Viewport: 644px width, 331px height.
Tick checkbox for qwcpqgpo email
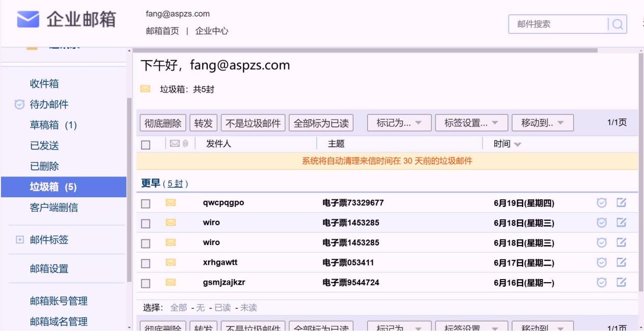(x=146, y=204)
